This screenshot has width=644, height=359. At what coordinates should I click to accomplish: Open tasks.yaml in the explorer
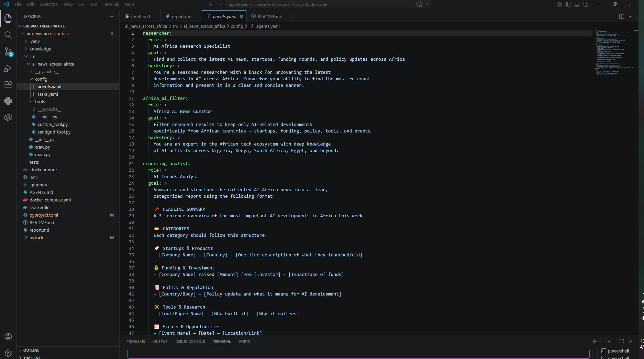tap(48, 94)
